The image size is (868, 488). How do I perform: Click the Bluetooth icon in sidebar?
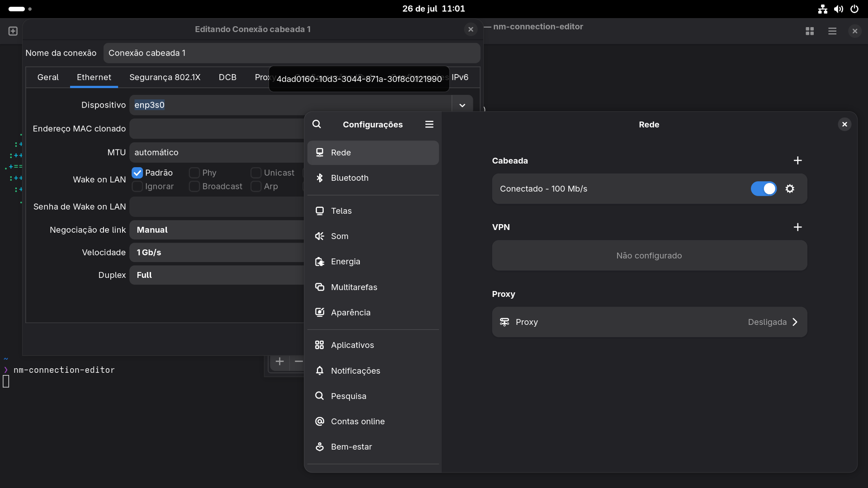click(x=320, y=178)
